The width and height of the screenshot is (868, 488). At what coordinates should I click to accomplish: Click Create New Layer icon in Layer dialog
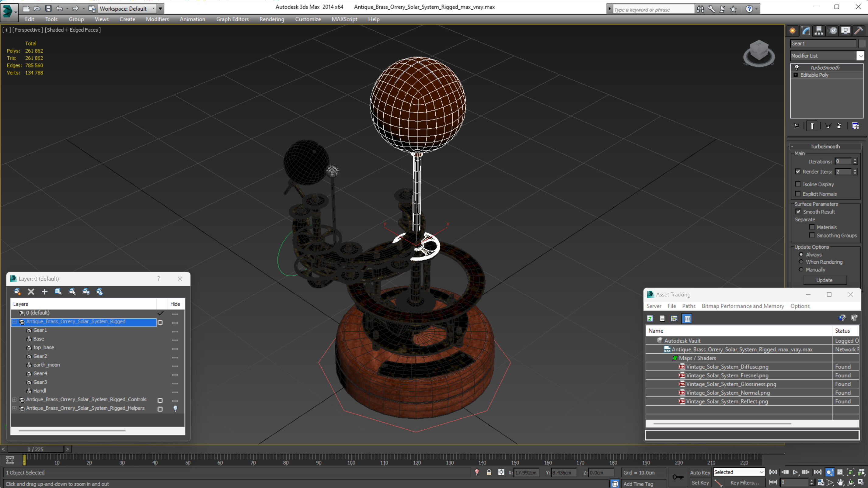pos(17,292)
